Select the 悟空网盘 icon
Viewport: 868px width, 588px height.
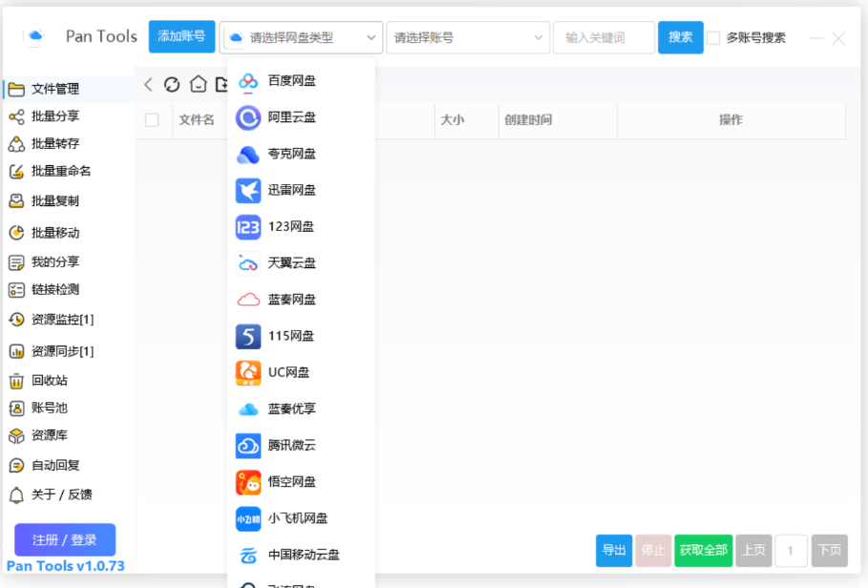coord(248,482)
